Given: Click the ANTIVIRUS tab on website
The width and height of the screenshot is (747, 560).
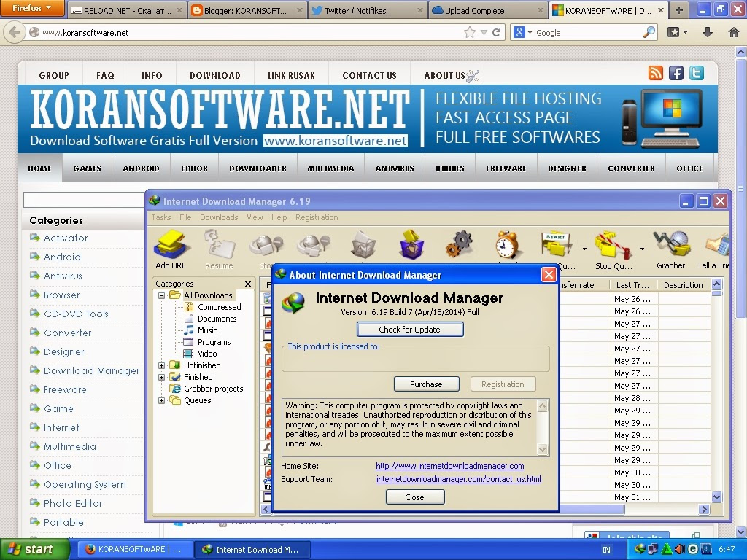Looking at the screenshot, I should click(395, 168).
